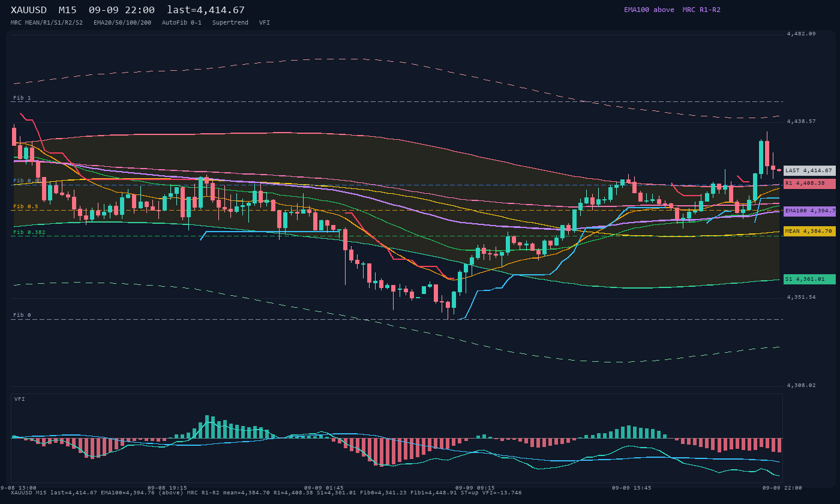
Task: Select the Fib 0 level label
Action: pyautogui.click(x=22, y=315)
